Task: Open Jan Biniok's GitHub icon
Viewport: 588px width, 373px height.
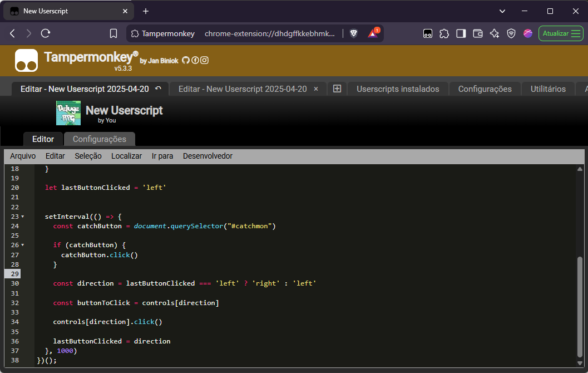Action: pyautogui.click(x=186, y=60)
